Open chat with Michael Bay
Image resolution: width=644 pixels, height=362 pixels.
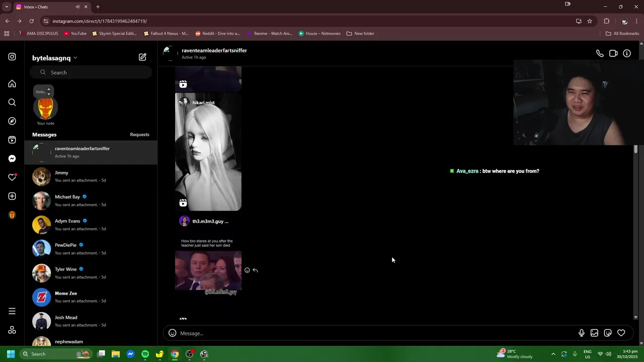(x=91, y=201)
